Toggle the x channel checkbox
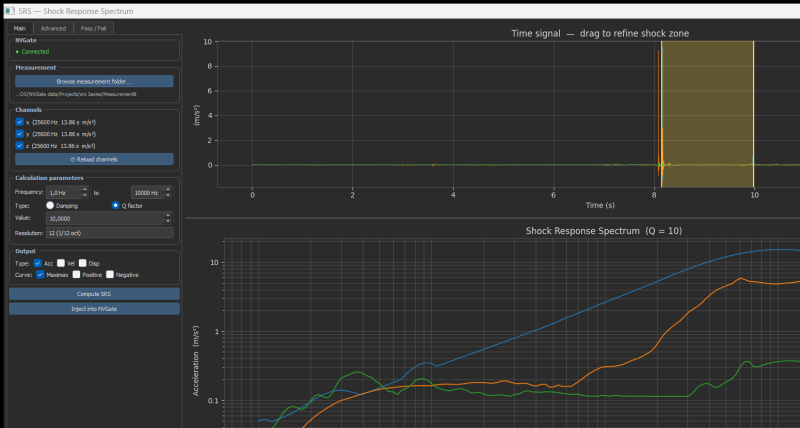This screenshot has height=428, width=800. 19,122
